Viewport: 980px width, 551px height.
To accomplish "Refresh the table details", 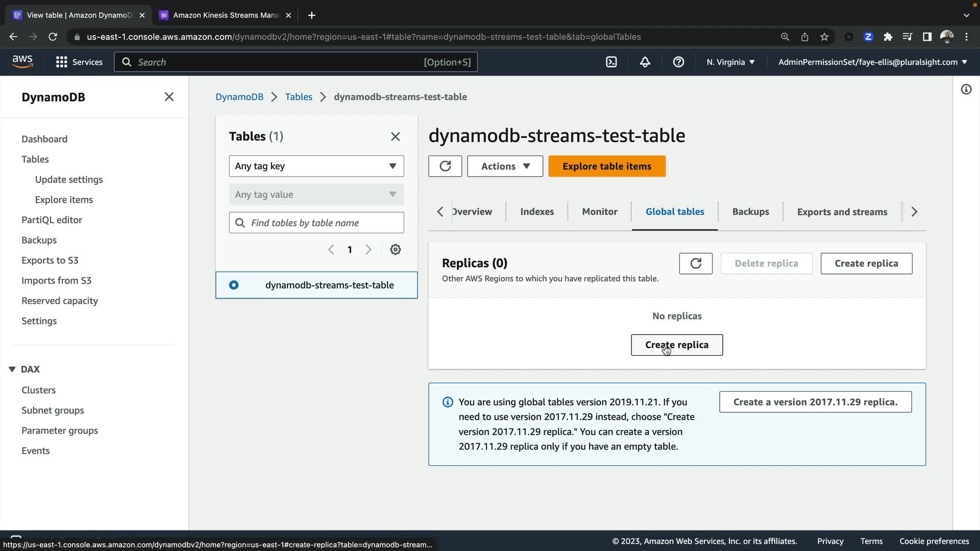I will [x=445, y=166].
